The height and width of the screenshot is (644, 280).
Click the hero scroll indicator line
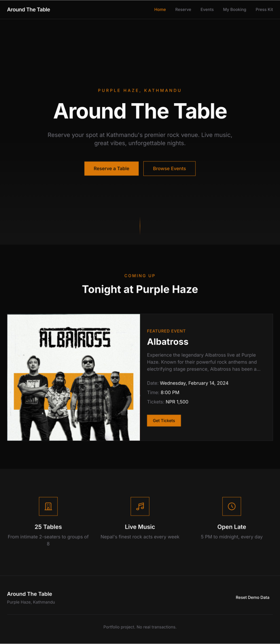pos(140,226)
